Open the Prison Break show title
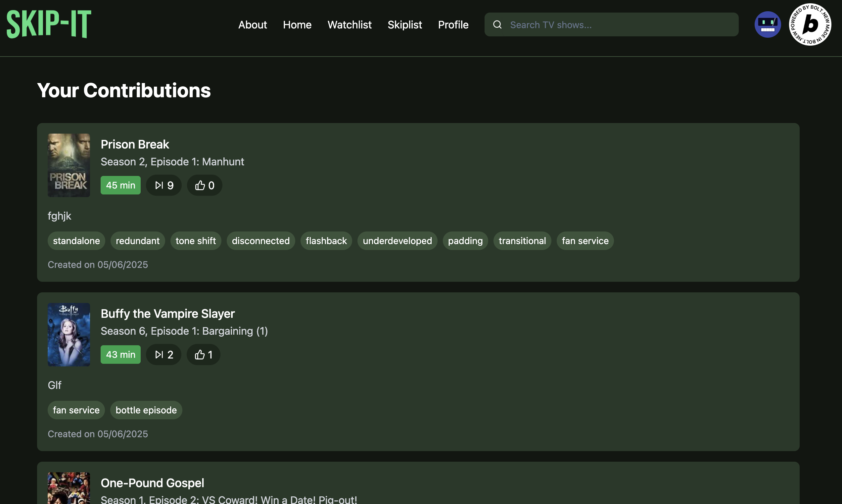 [x=135, y=144]
